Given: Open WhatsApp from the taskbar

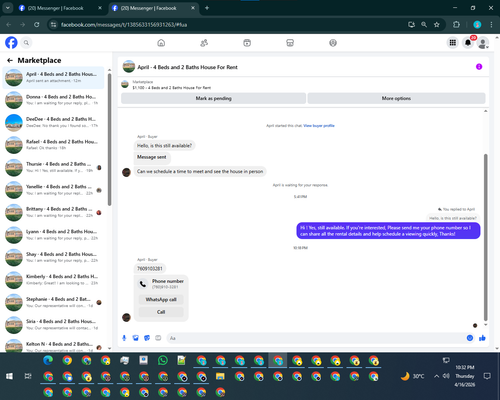Looking at the screenshot, I should pos(163,361).
